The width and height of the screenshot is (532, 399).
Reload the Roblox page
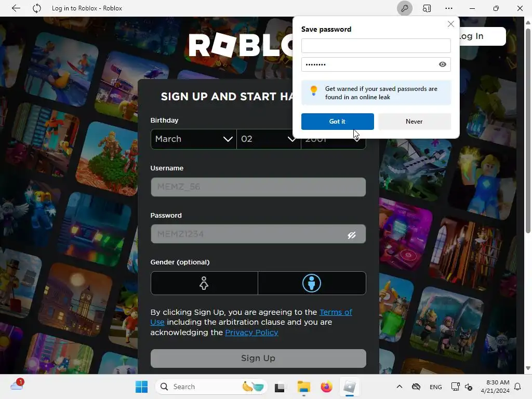[37, 8]
